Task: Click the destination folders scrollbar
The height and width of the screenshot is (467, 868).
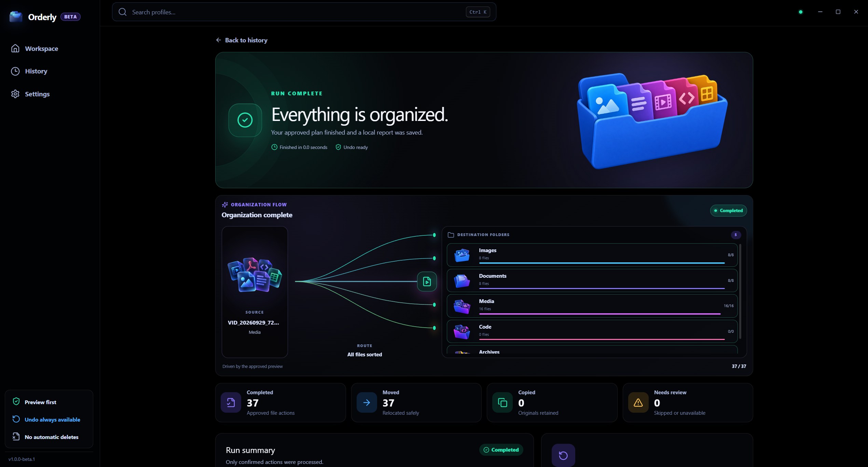Action: 740,291
